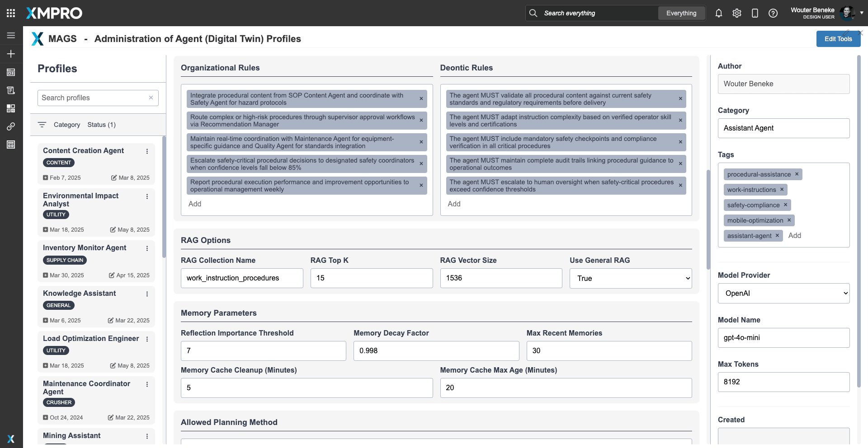The image size is (868, 448).
Task: Click the plus icon in left sidebar
Action: (x=11, y=54)
